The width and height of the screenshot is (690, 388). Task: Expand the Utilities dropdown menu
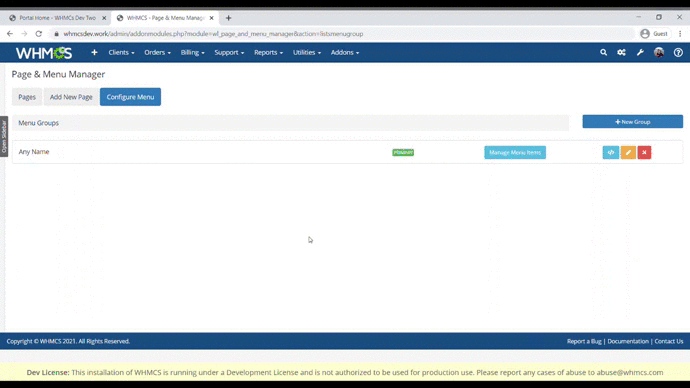point(307,52)
